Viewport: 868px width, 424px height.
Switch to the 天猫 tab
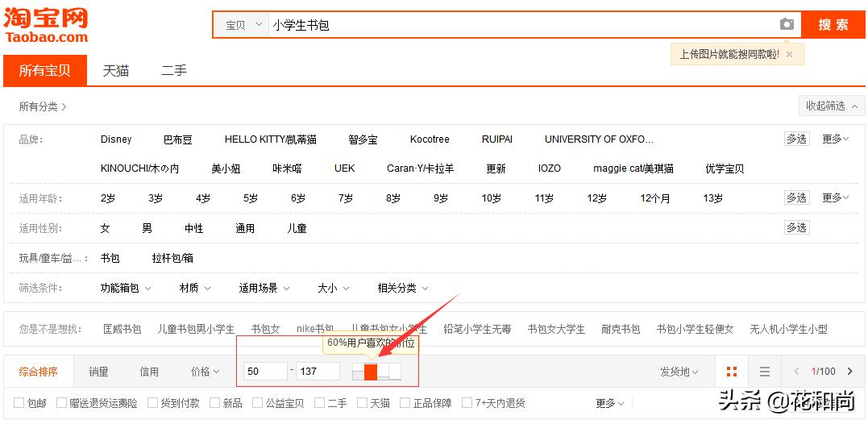115,71
